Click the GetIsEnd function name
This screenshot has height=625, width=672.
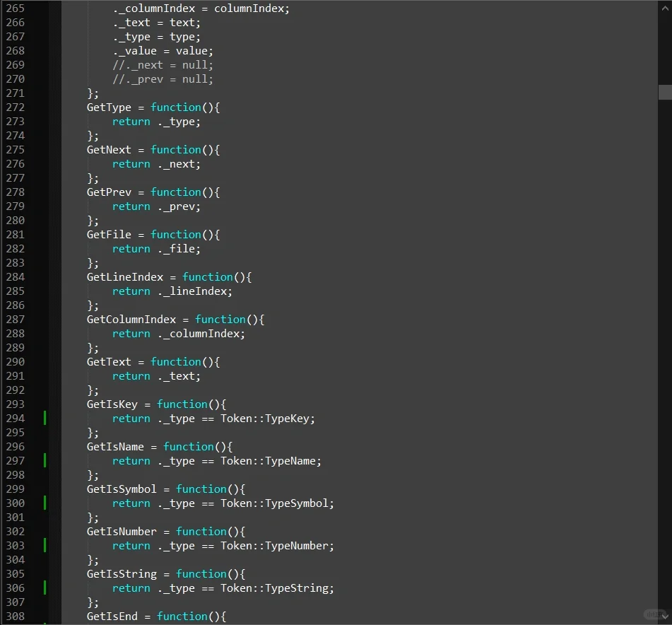(112, 617)
